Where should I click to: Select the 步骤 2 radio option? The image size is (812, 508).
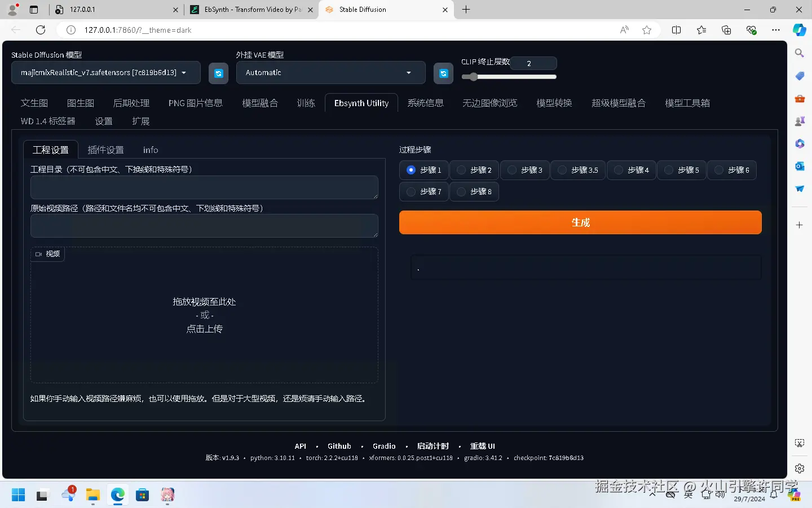click(x=474, y=170)
